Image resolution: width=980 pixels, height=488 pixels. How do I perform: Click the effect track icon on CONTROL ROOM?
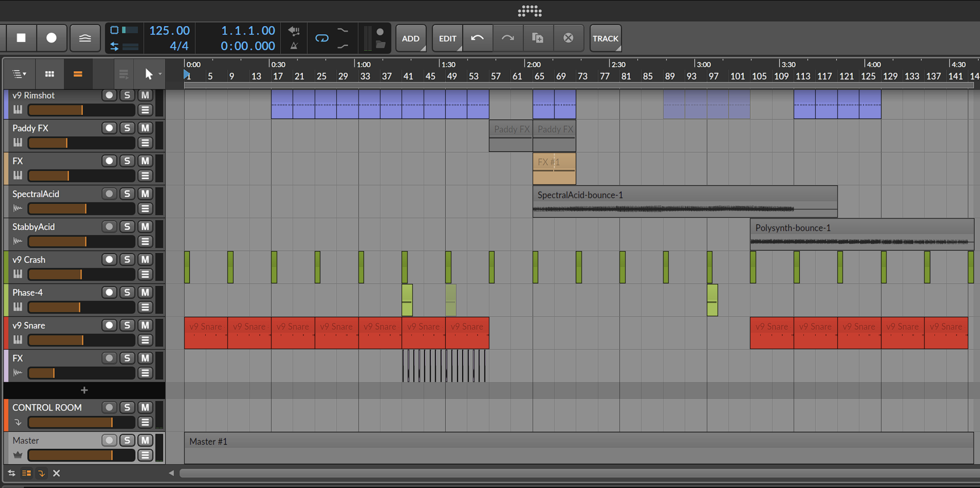click(18, 422)
